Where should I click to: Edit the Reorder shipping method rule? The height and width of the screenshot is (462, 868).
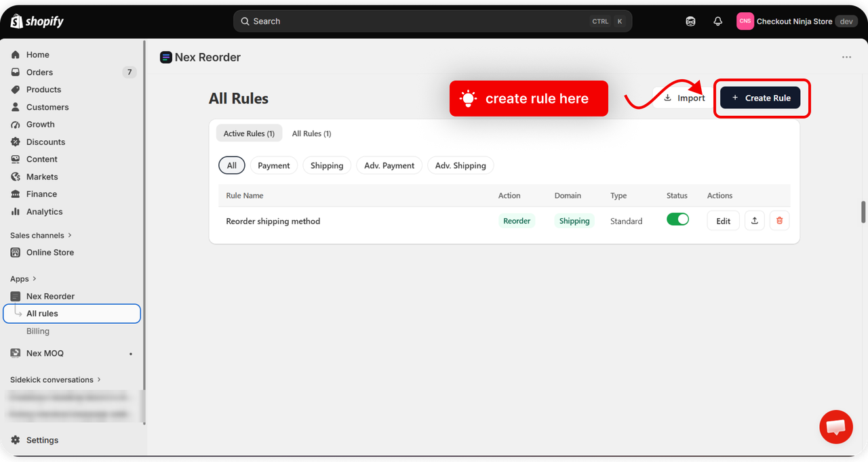[724, 221]
